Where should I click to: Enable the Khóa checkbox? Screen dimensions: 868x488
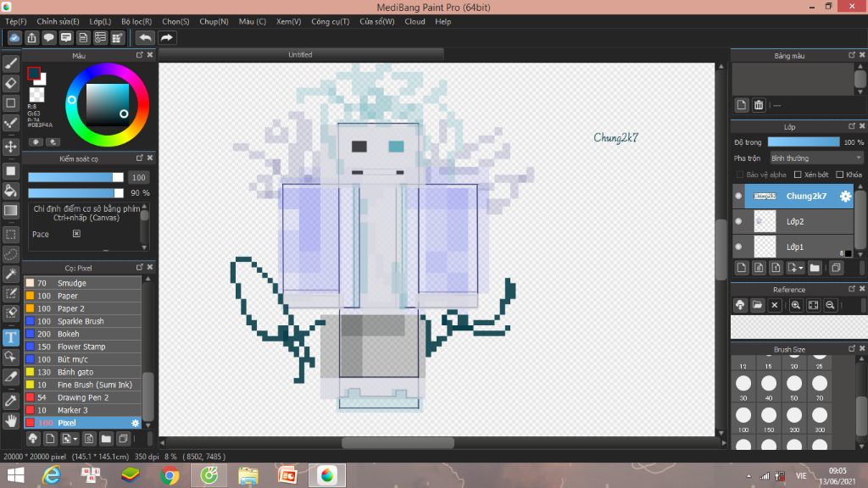tap(840, 175)
